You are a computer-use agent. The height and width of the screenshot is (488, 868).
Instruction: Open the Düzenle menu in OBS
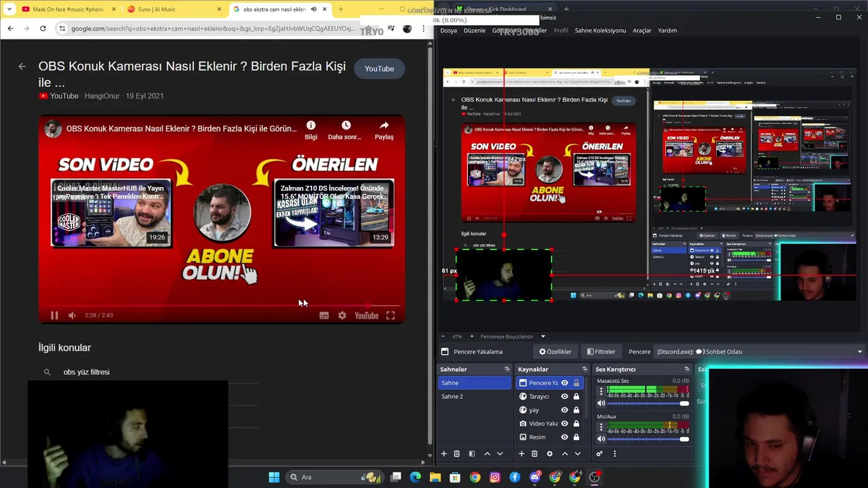point(475,30)
